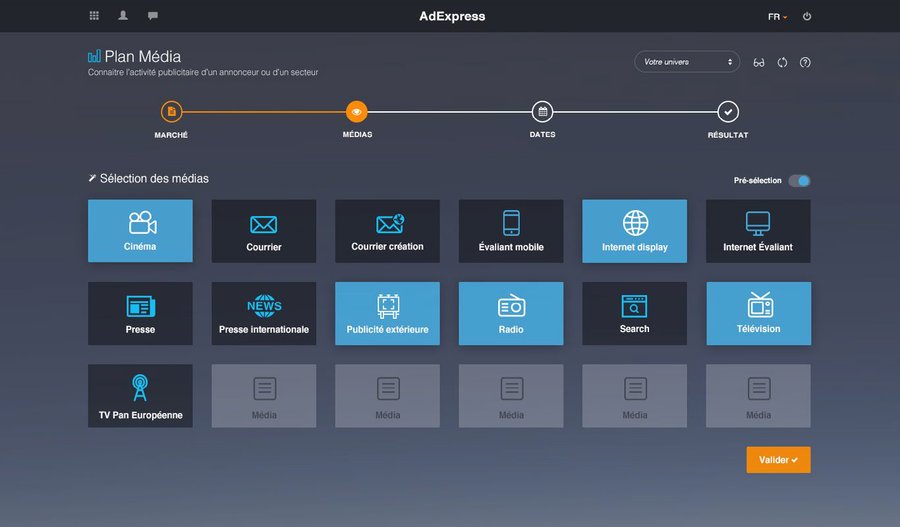Deselect the Télévision media tile
This screenshot has width=900, height=527.
point(758,313)
